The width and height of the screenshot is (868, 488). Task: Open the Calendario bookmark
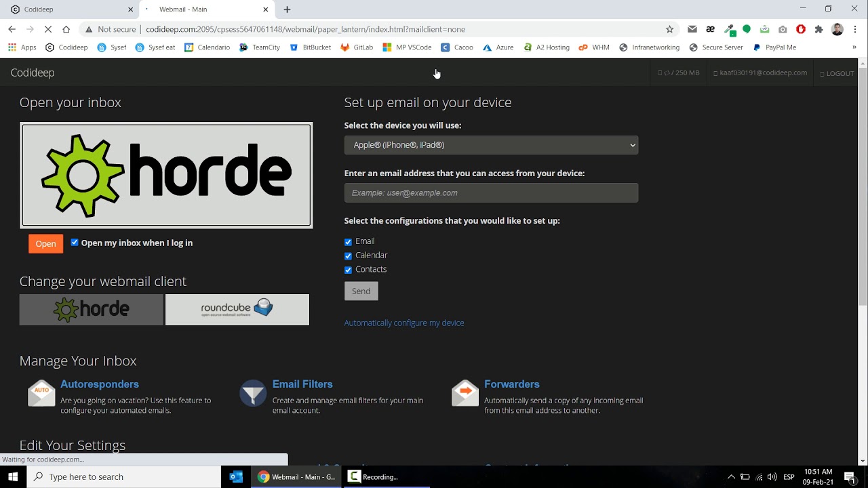pyautogui.click(x=208, y=47)
